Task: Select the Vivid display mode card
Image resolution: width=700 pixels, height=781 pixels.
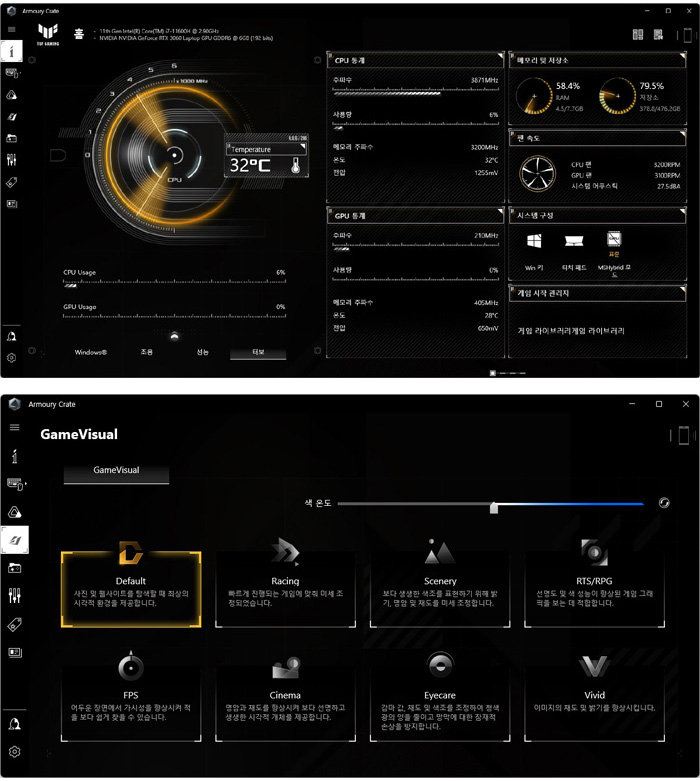Action: coord(594,703)
